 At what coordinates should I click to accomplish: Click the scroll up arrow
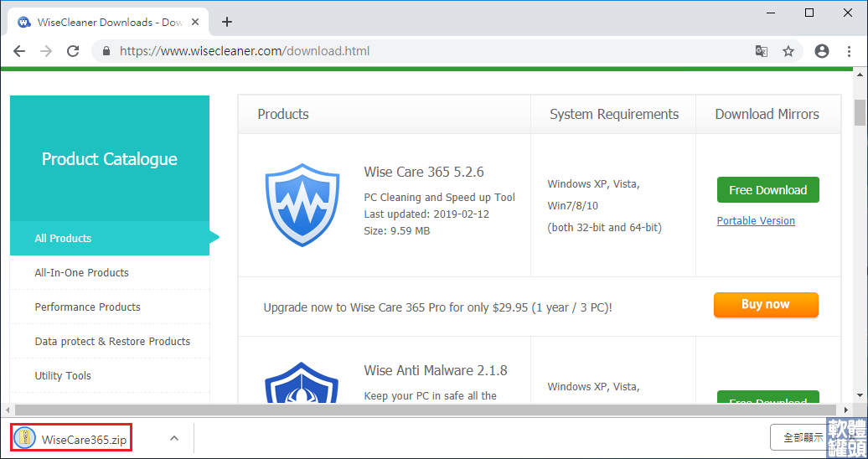click(860, 75)
